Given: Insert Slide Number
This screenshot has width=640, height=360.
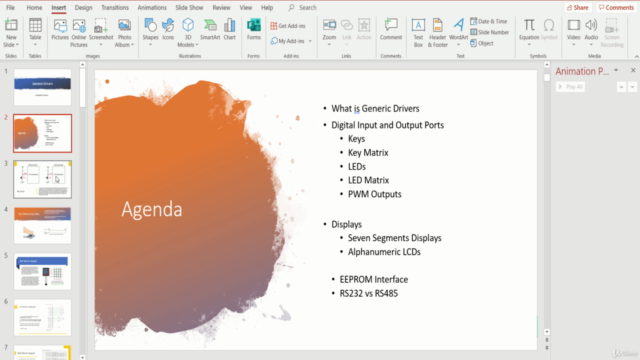Looking at the screenshot, I should 489,32.
